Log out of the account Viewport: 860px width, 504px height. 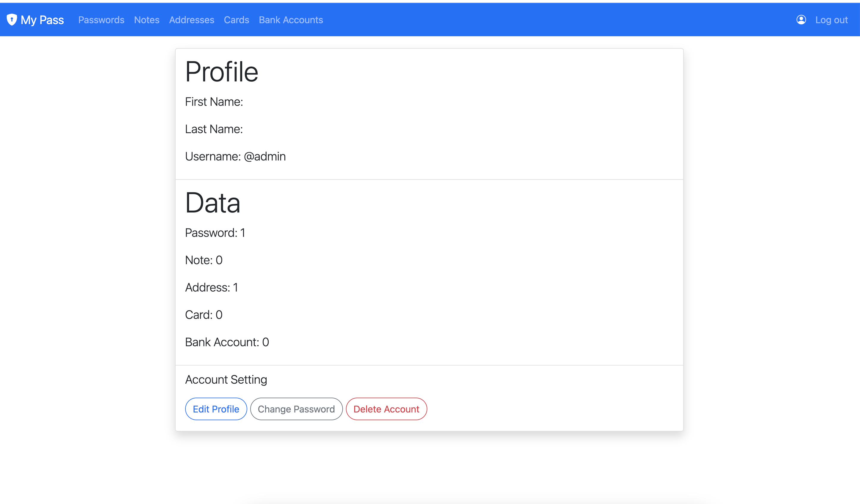(831, 20)
